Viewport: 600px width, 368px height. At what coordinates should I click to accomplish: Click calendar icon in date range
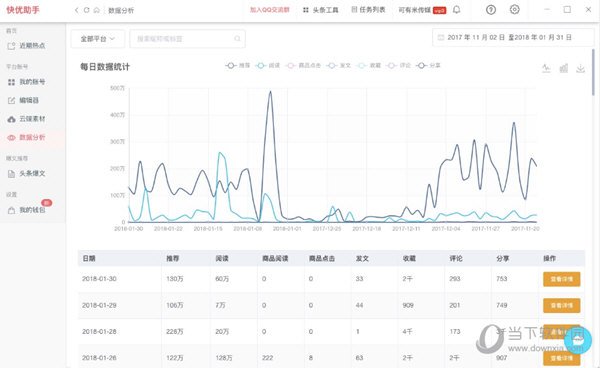click(441, 37)
